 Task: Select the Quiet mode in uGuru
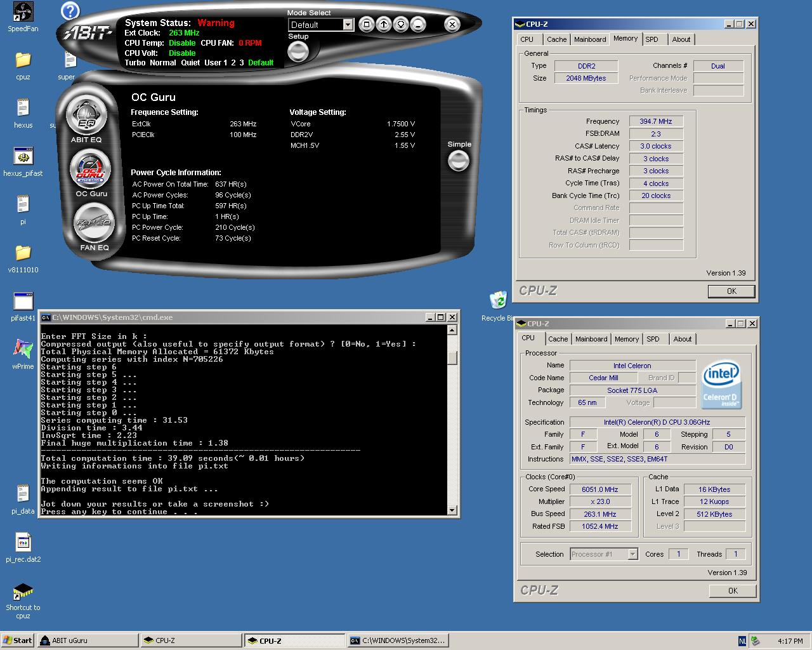[190, 63]
